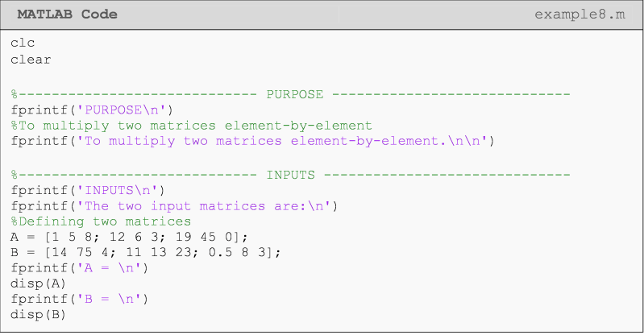Image resolution: width=644 pixels, height=335 pixels.
Task: Click the fprintf('B = \n') line
Action: pyautogui.click(x=79, y=299)
